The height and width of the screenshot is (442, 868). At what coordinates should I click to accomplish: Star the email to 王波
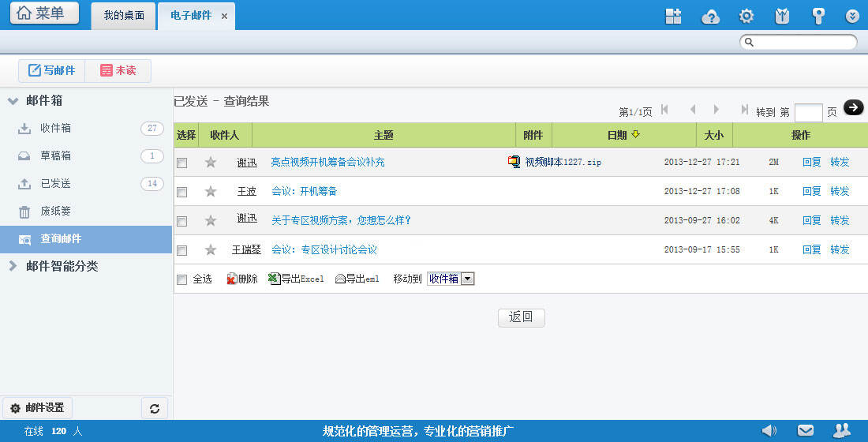211,191
